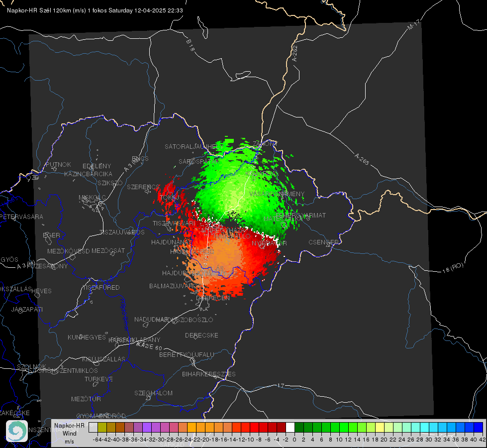Click the JASZAPATI city label
This screenshot has height=448, width=487.
coord(27,309)
